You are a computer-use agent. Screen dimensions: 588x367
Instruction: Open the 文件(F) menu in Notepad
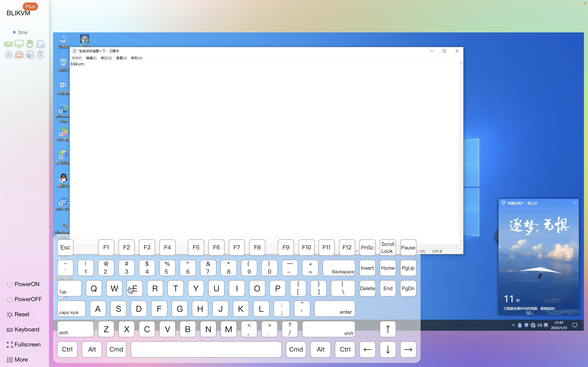(x=77, y=58)
